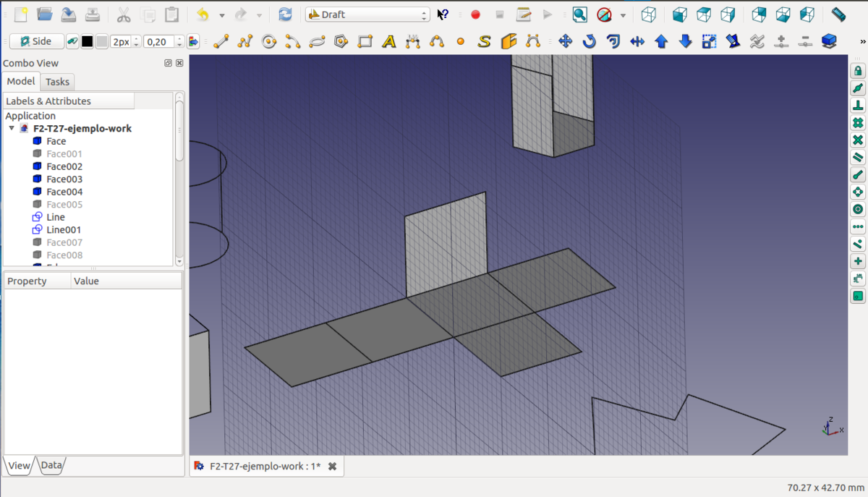
Task: Select the Draft Circle tool
Action: click(269, 42)
